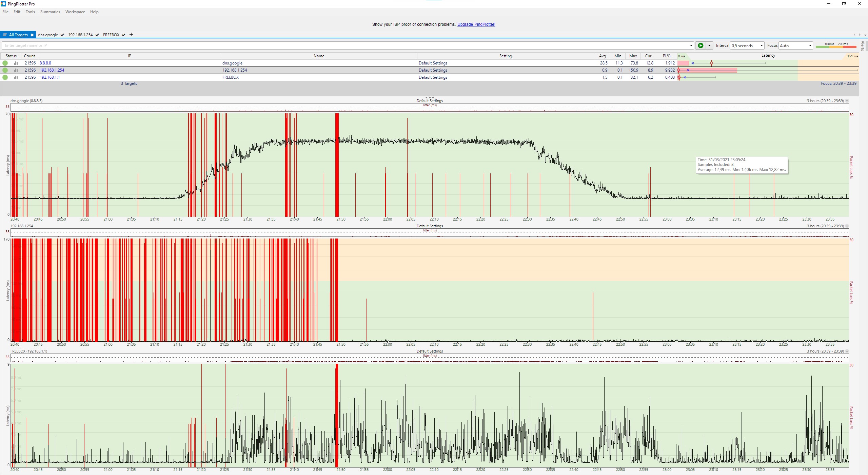Expand dns.google graph time range chevron
This screenshot has width=868, height=475.
click(x=847, y=101)
